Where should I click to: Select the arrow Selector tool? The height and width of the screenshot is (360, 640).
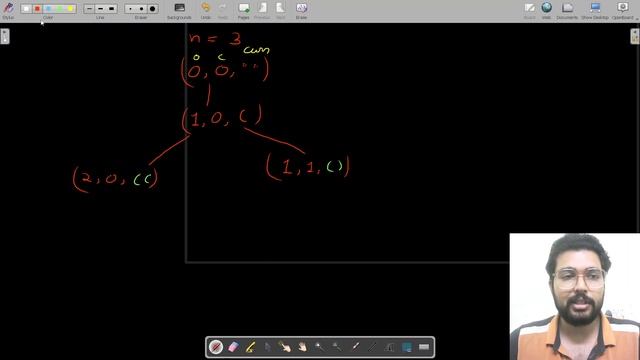(267, 347)
